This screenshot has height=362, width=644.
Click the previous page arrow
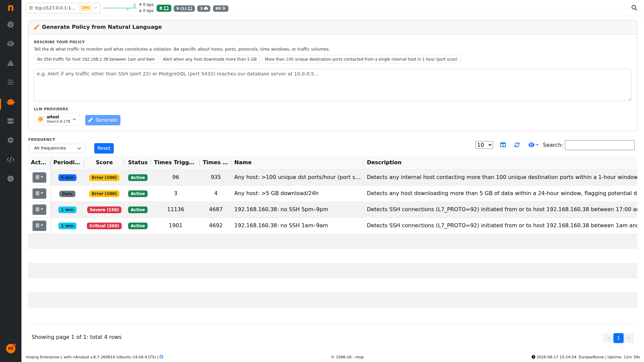(608, 338)
